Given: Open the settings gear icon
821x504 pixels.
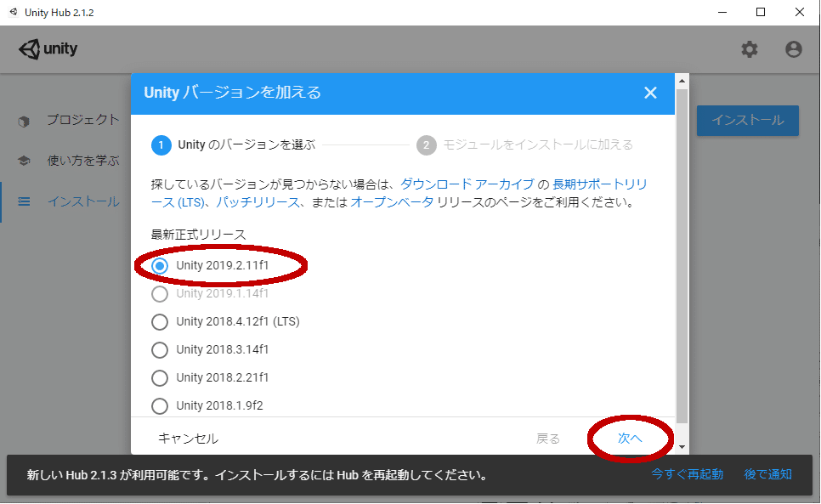Looking at the screenshot, I should [x=750, y=49].
